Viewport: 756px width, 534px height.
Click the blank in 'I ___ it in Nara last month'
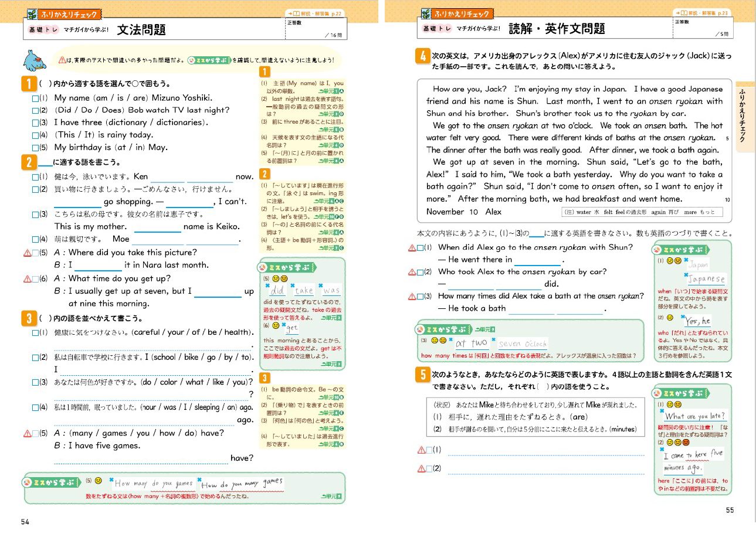click(x=99, y=266)
